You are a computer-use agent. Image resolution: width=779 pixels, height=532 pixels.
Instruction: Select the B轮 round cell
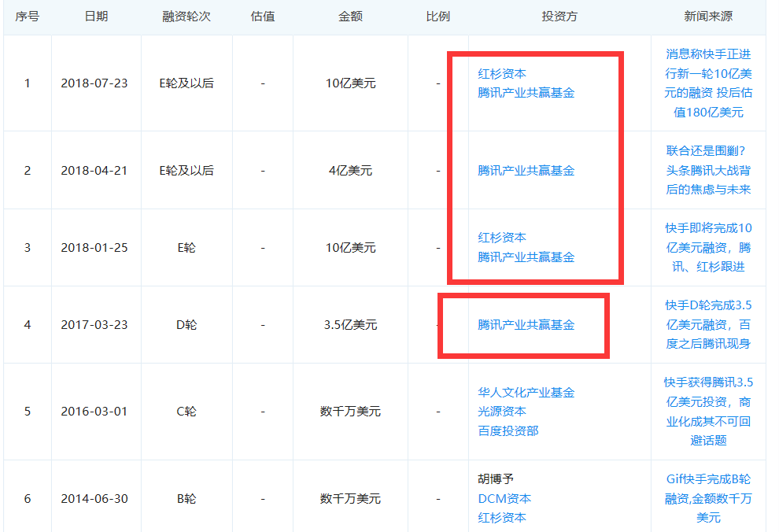point(186,498)
